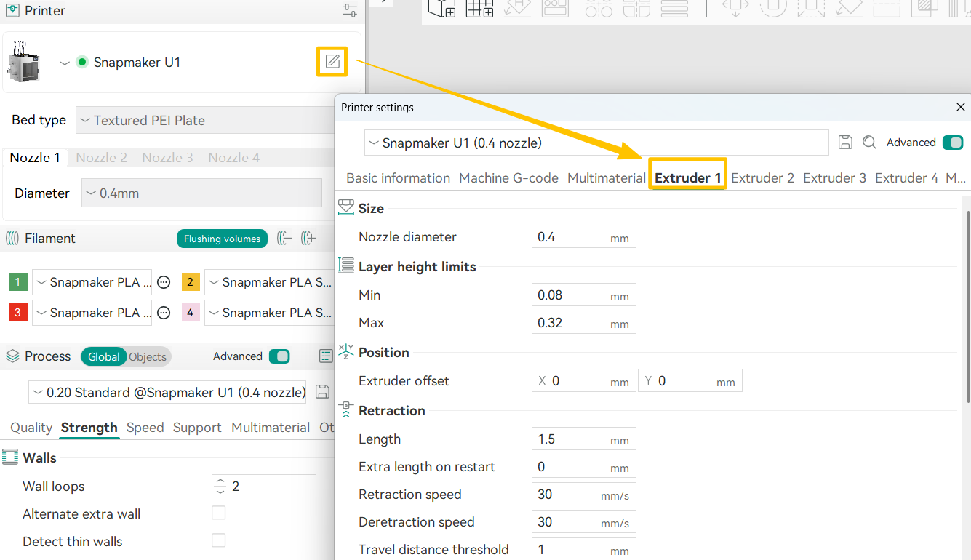Viewport: 971px width, 560px height.
Task: Open printer section settings sliders icon
Action: click(350, 11)
